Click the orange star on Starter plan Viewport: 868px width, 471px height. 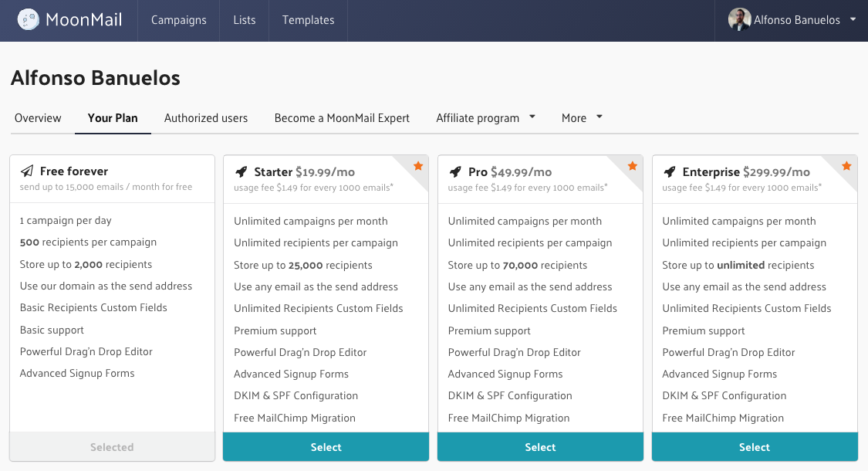pos(418,166)
